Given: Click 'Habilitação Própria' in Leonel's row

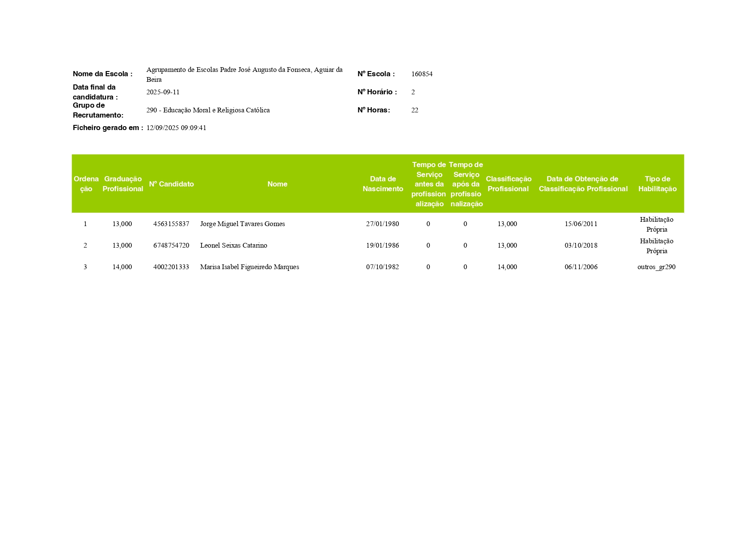Looking at the screenshot, I should coord(656,246).
